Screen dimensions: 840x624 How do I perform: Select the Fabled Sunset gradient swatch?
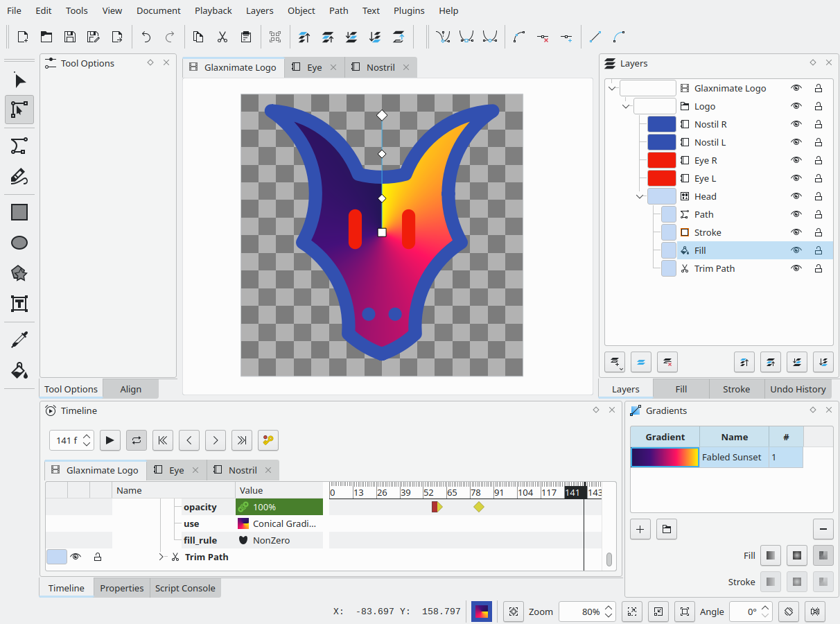click(665, 457)
